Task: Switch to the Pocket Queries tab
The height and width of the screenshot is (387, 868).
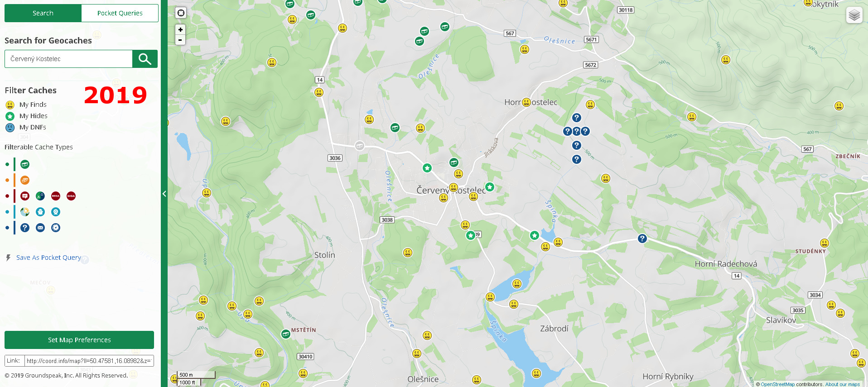Action: click(x=120, y=13)
